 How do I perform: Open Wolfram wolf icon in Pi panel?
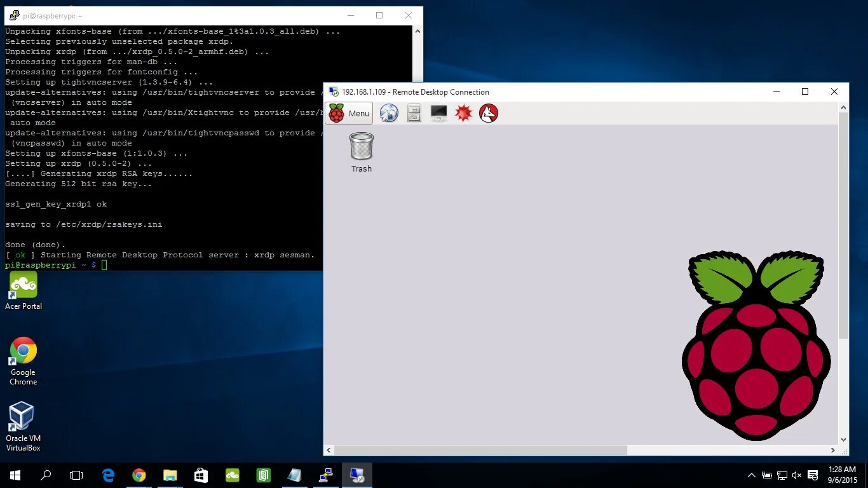pyautogui.click(x=489, y=113)
